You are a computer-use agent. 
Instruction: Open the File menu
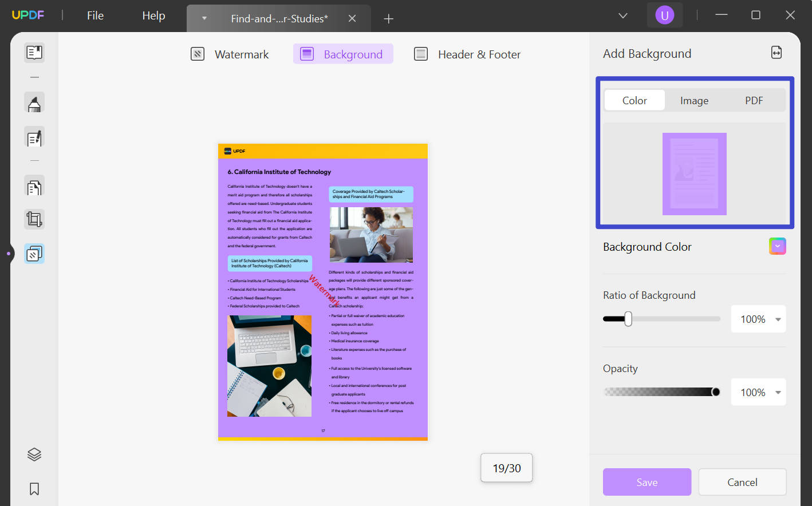(95, 15)
